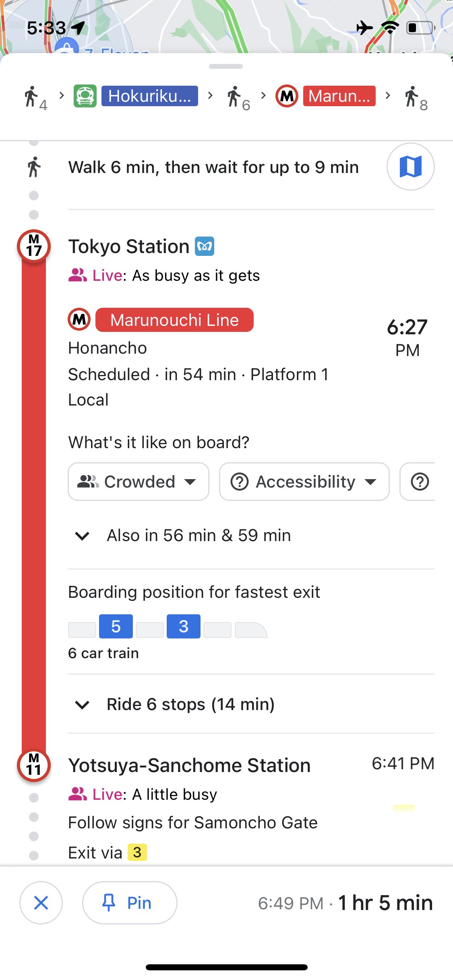Select the last 8-minute walking segment icon
The image size is (453, 980).
(416, 98)
